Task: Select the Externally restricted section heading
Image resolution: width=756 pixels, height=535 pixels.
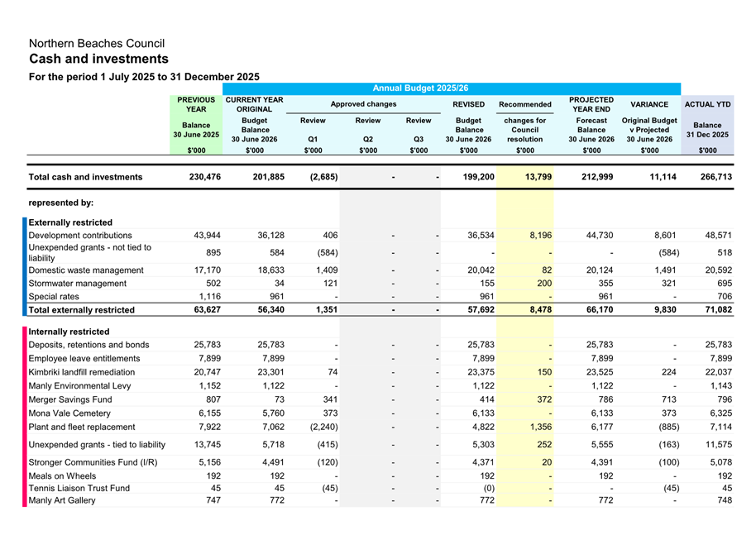Action: pyautogui.click(x=70, y=222)
